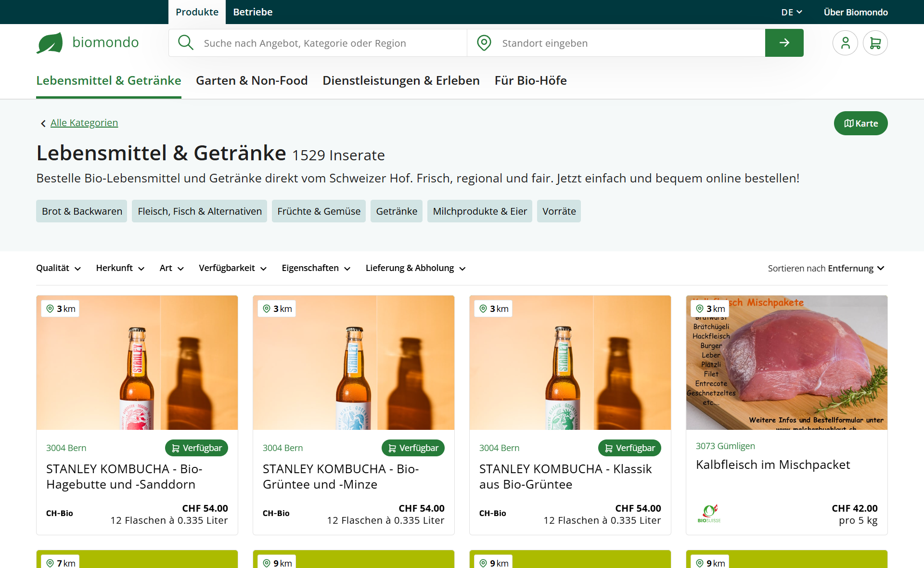Click the search magnifier icon
The height and width of the screenshot is (568, 924).
point(185,43)
